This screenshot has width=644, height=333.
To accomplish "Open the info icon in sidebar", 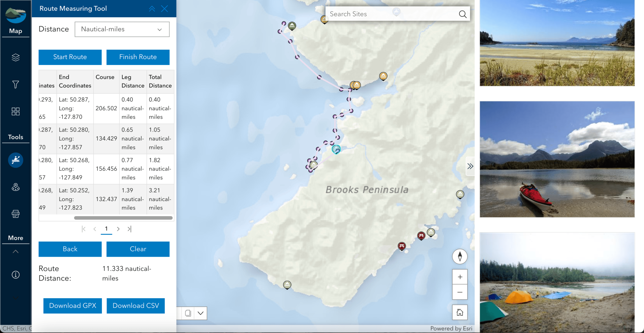I will [15, 275].
